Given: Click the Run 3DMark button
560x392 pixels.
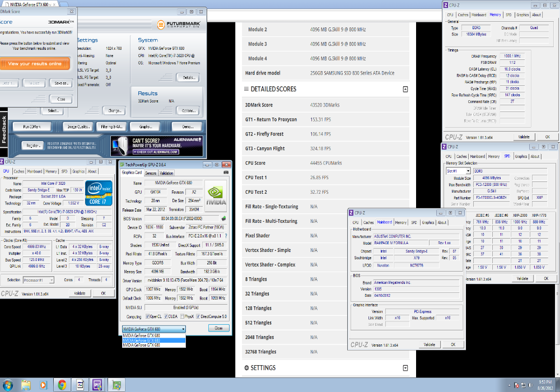Looking at the screenshot, I should [x=32, y=127].
